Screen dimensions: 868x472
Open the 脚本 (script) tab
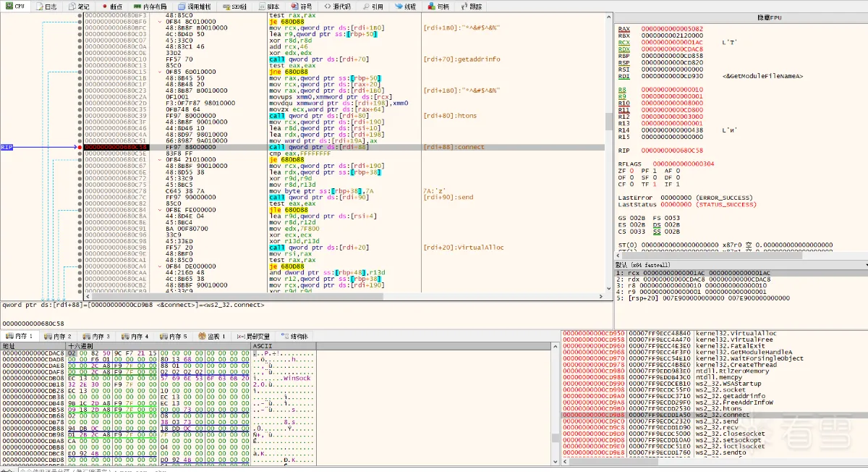[269, 6]
